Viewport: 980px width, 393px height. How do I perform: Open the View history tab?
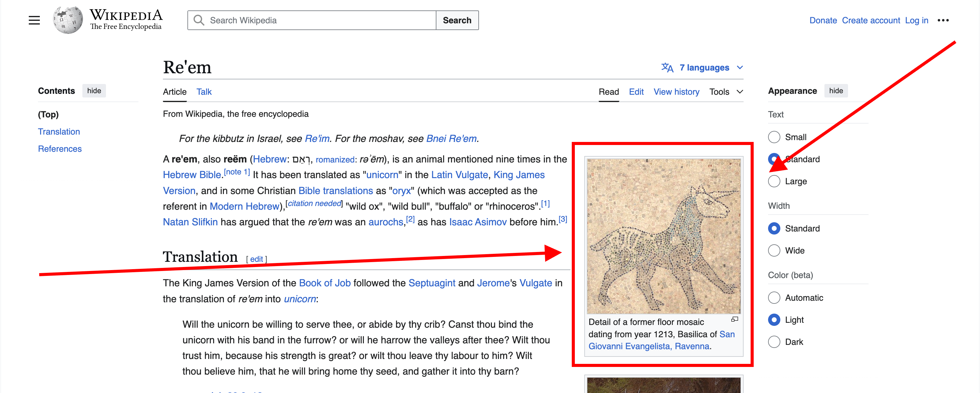(677, 92)
